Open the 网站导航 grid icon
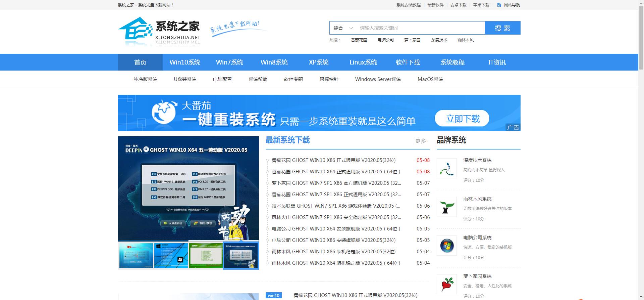This screenshot has width=644, height=300. coord(499,5)
